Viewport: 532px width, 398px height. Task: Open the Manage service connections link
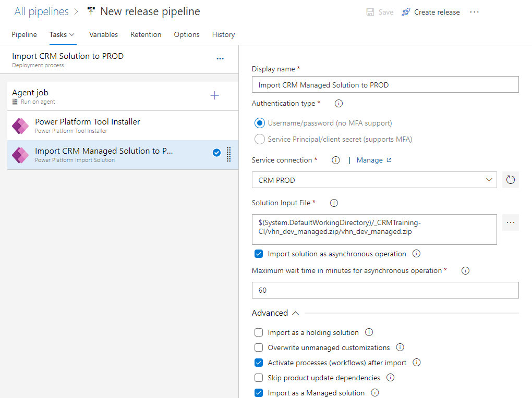click(373, 160)
